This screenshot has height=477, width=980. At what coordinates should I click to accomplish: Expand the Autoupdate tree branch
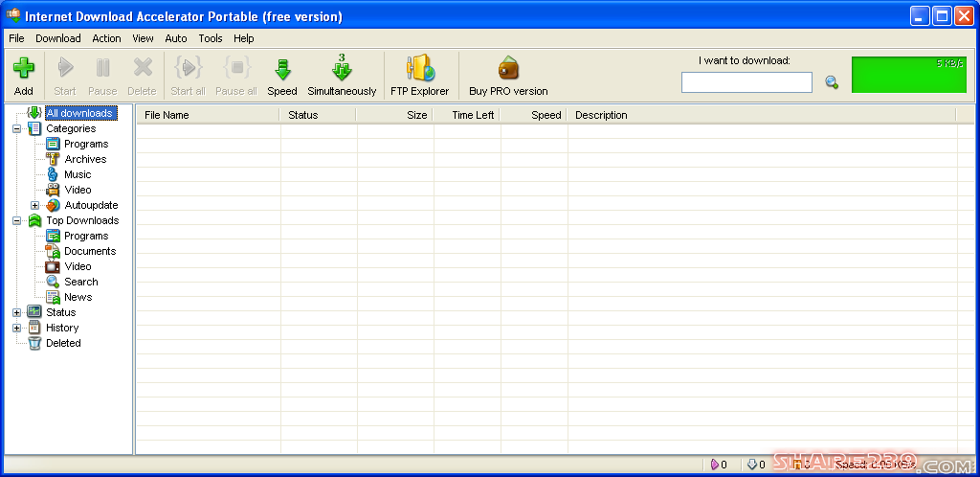pos(35,205)
